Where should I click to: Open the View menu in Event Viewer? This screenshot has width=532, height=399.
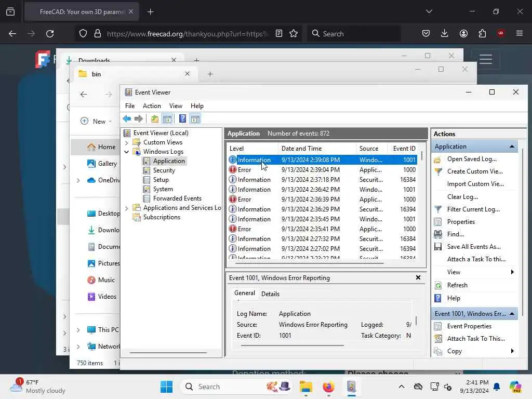176,106
